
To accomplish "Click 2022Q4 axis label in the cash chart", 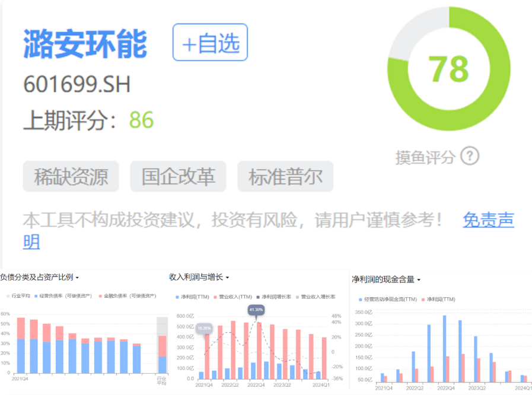I will coord(445,388).
